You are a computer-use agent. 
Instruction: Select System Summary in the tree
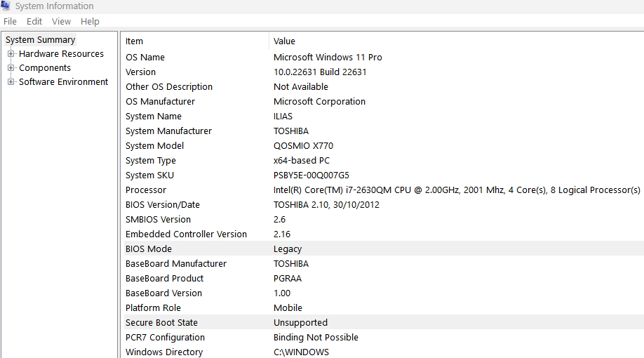click(x=40, y=40)
